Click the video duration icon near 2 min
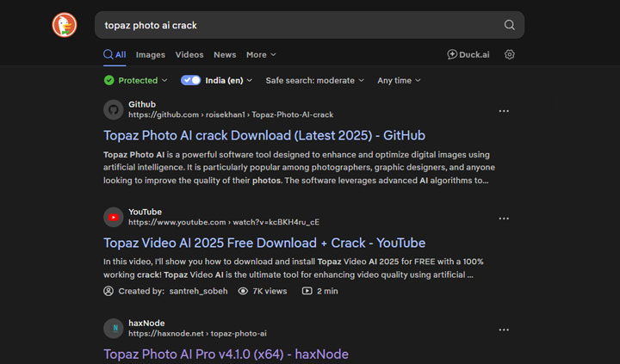 click(x=307, y=291)
